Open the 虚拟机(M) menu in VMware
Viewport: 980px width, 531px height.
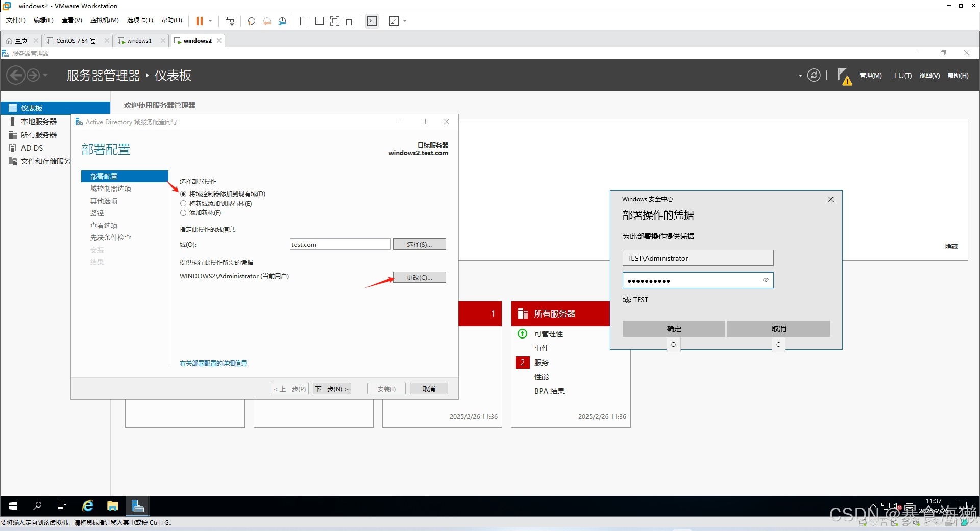point(104,20)
